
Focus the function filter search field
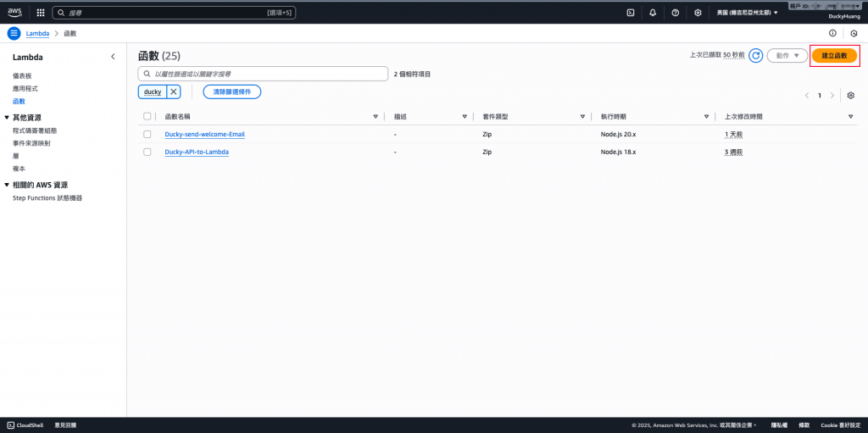point(263,74)
